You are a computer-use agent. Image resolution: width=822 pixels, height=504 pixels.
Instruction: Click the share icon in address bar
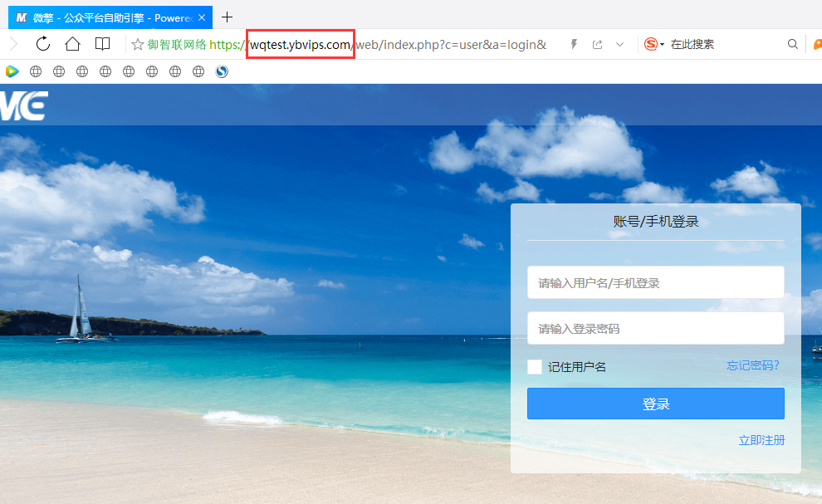[597, 44]
